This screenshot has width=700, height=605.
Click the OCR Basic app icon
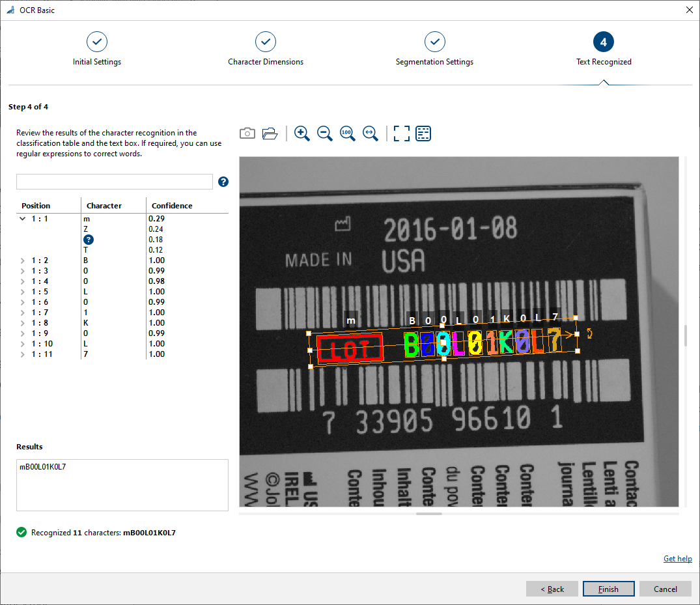coord(10,10)
